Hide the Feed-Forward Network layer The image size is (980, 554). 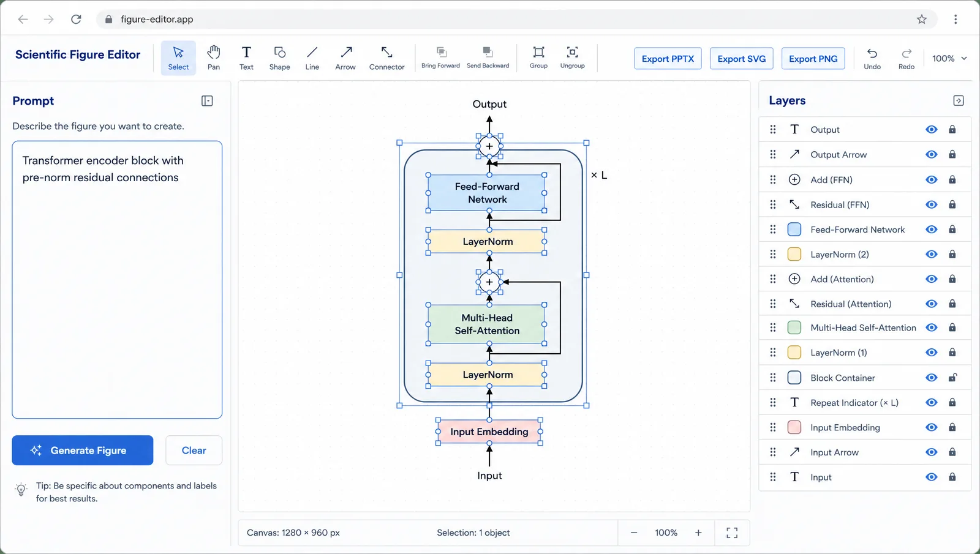tap(932, 230)
